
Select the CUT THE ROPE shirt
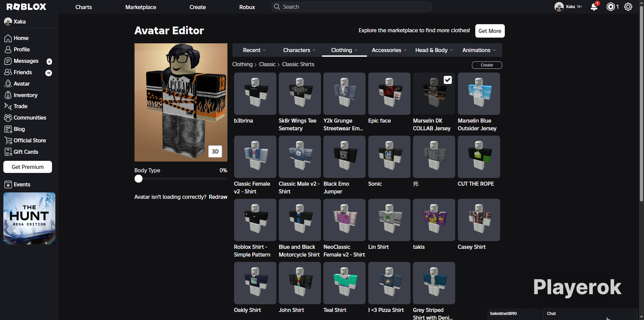(x=479, y=157)
